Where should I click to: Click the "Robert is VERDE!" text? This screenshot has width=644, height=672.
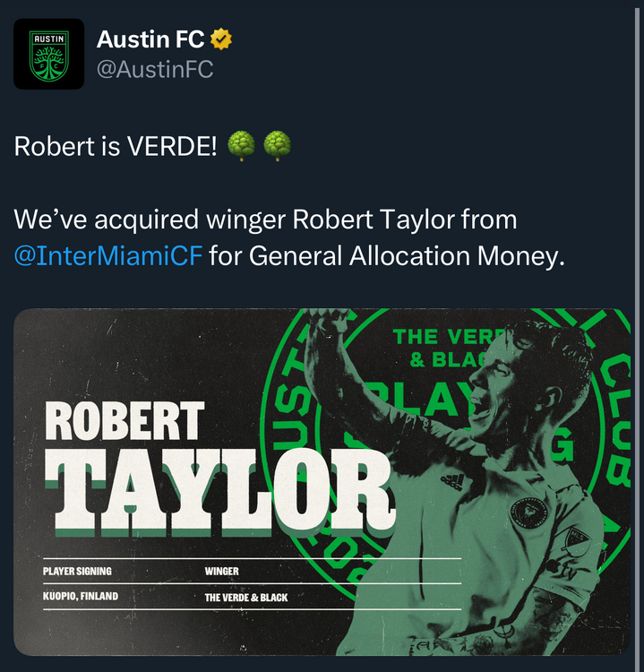pyautogui.click(x=116, y=147)
